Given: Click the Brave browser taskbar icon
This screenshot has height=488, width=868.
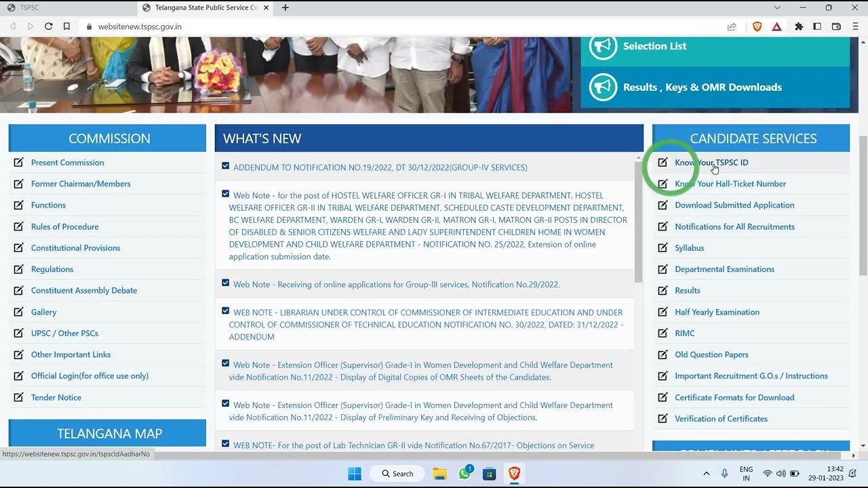Looking at the screenshot, I should 514,474.
